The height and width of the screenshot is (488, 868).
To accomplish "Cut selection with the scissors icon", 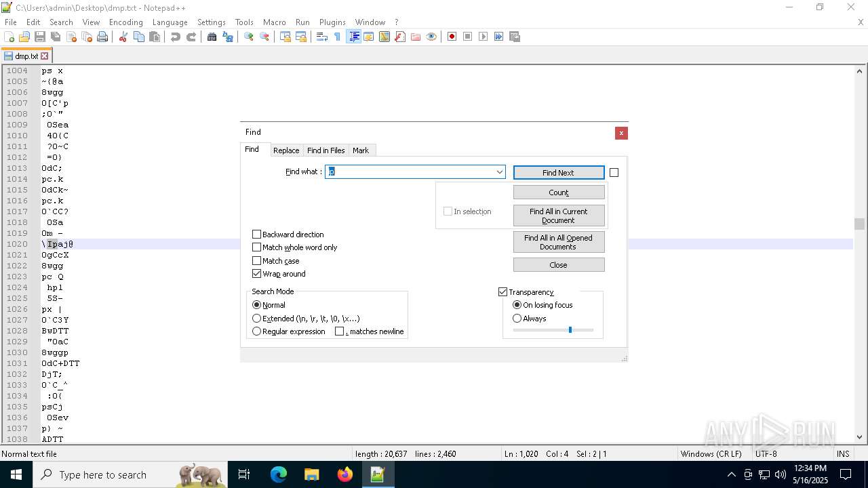I will (123, 37).
